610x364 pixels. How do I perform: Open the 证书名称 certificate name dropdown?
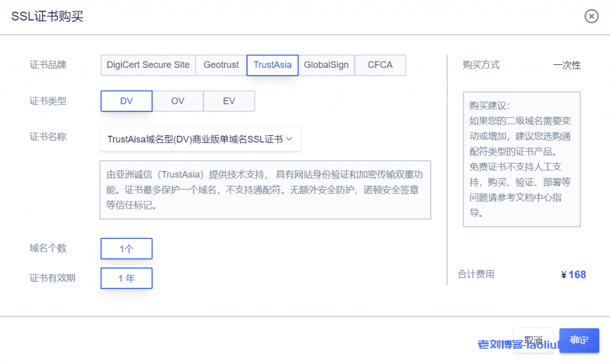coord(200,138)
